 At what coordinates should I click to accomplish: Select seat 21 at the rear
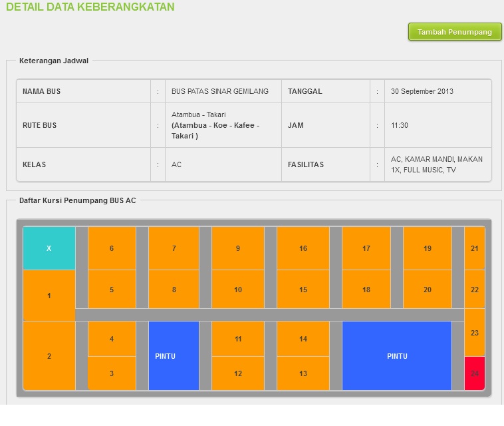[x=475, y=248]
